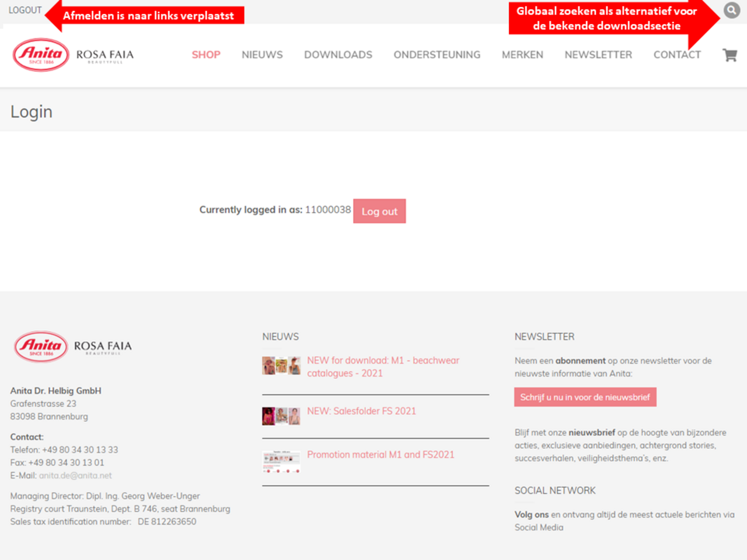Click Schrijf u nu in voor de nieuwsbrief

pyautogui.click(x=585, y=397)
